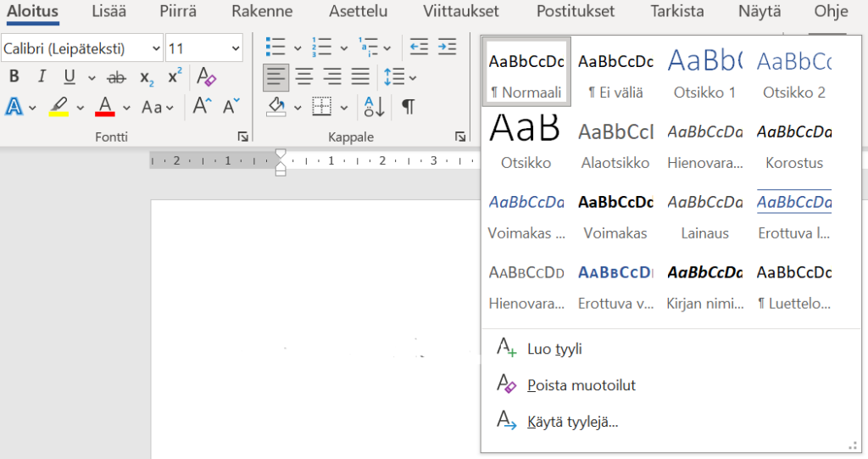Justify text alignment icon
Viewport: 868px width, 459px height.
point(361,77)
